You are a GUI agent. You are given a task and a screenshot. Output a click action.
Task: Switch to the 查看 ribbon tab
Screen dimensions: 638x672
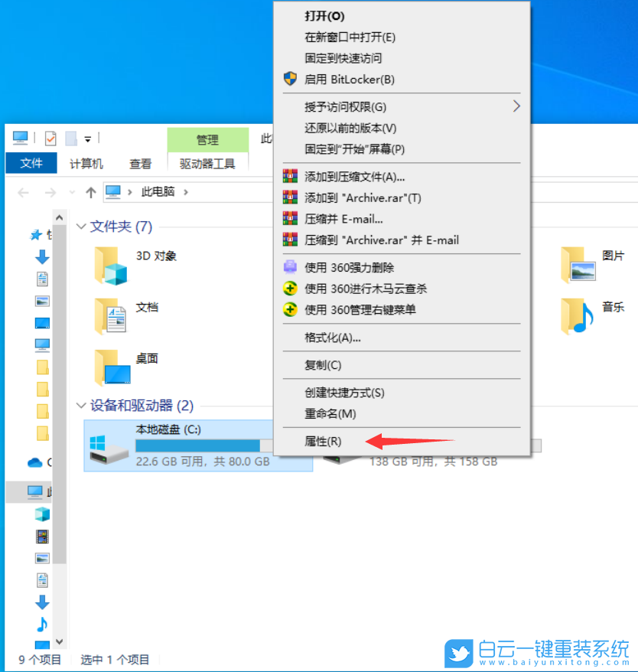[x=141, y=163]
